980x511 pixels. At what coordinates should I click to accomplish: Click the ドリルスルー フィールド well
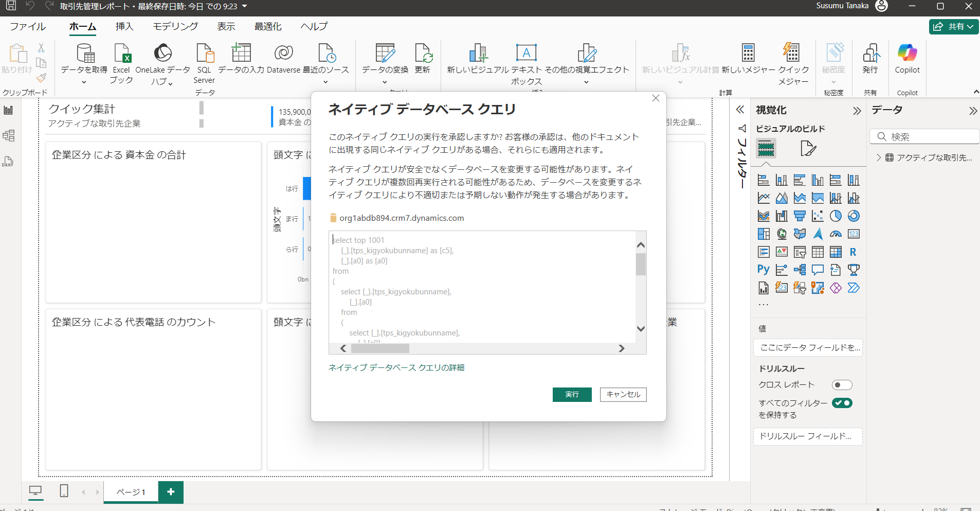pyautogui.click(x=808, y=436)
